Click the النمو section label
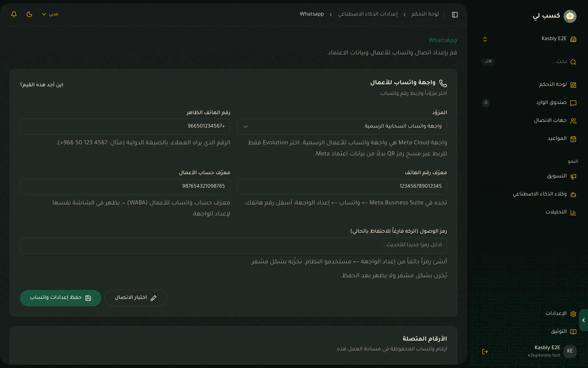The image size is (588, 368). 573,161
